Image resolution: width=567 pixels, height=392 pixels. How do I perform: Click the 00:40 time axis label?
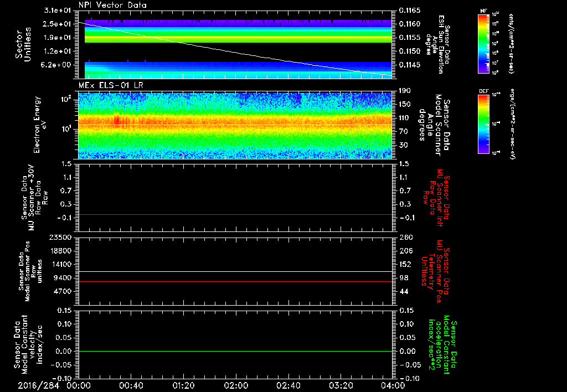click(x=131, y=385)
